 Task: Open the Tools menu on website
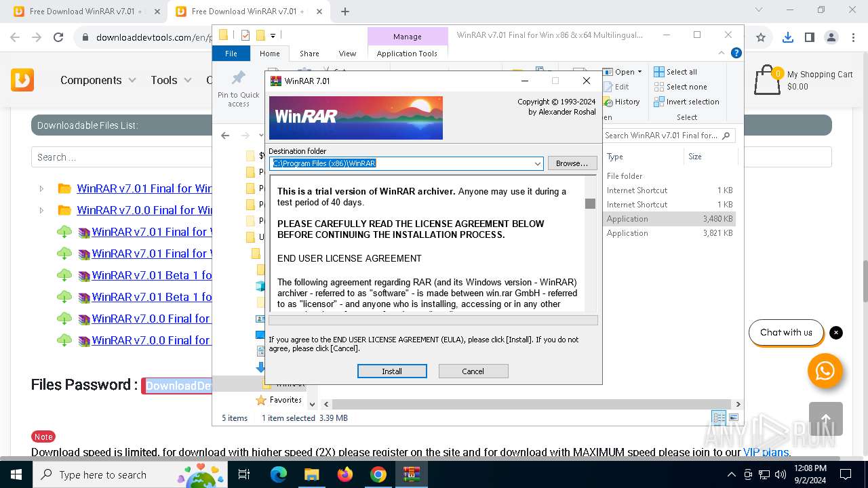click(x=171, y=80)
